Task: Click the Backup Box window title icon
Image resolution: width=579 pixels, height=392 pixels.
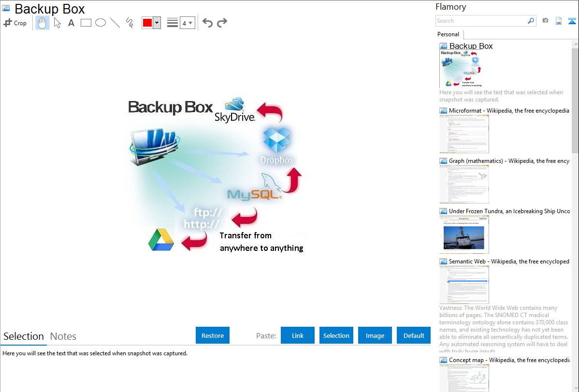Action: 6,8
